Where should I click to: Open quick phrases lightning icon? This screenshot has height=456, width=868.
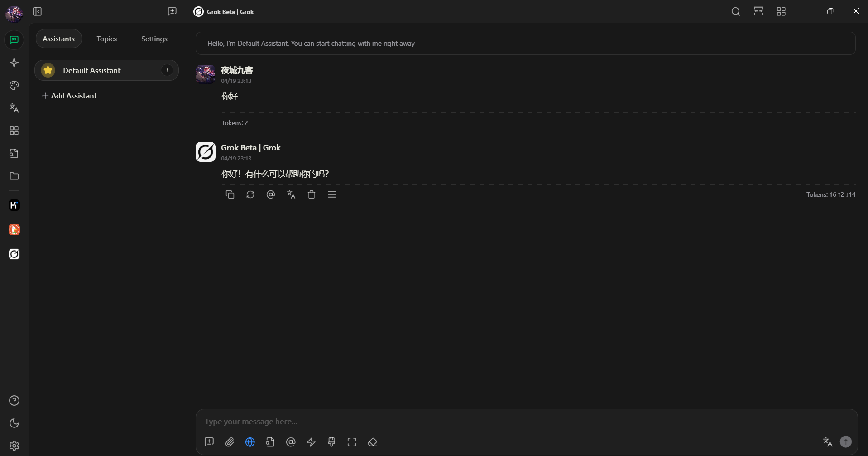coord(311,442)
